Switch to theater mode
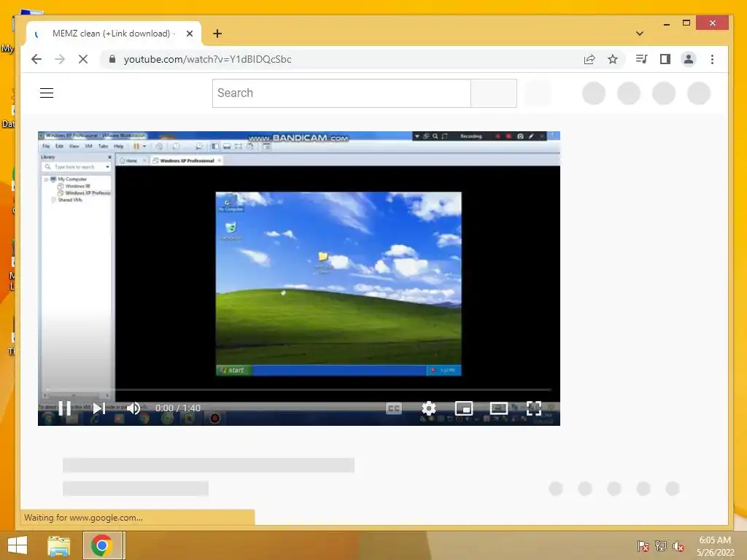Screen dimensions: 747x560 [499, 408]
